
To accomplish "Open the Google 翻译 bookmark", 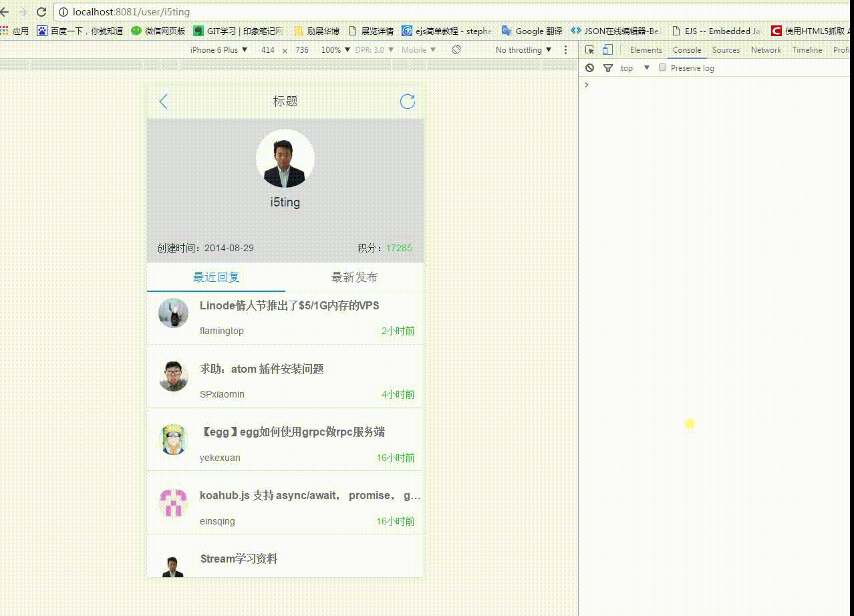I will [533, 31].
